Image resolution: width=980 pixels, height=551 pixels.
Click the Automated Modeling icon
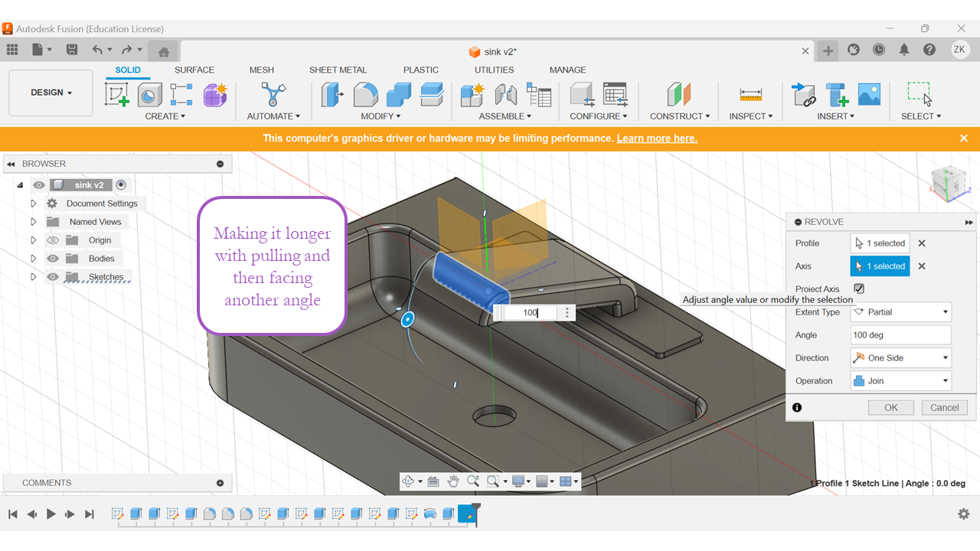(273, 95)
